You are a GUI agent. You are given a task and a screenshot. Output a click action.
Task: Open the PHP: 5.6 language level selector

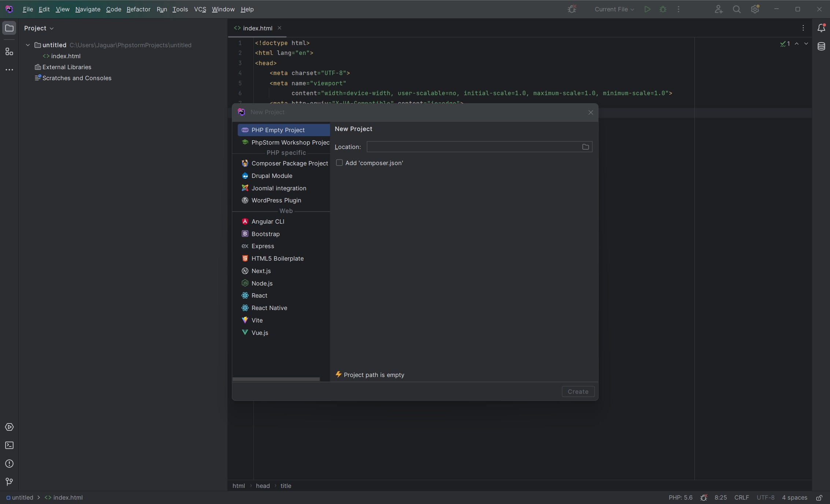pyautogui.click(x=681, y=497)
